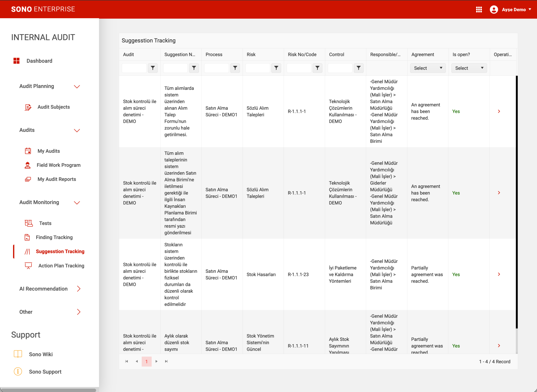Click the Suggestion No filter input field
Screen dimensions: 537x392
coord(175,68)
